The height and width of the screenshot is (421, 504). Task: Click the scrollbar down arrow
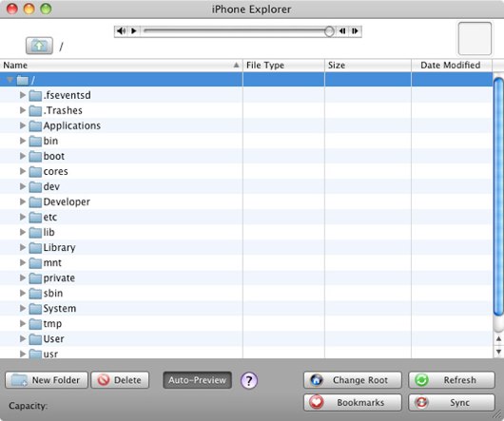(x=498, y=352)
